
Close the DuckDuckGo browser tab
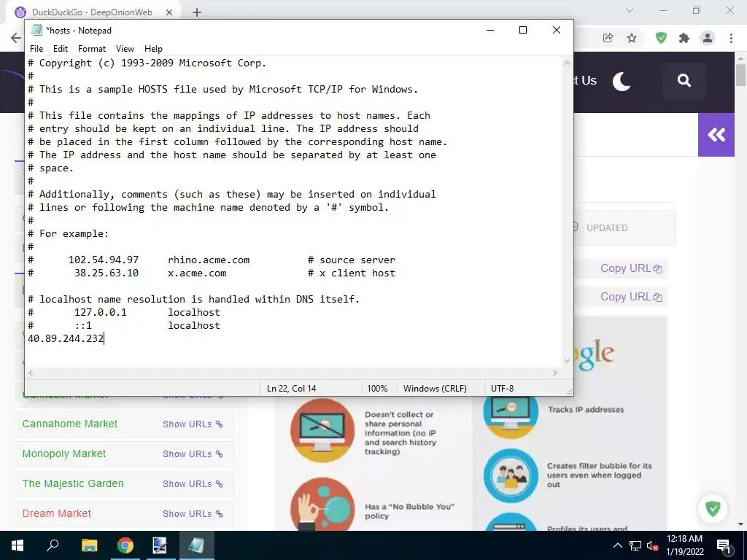[169, 12]
